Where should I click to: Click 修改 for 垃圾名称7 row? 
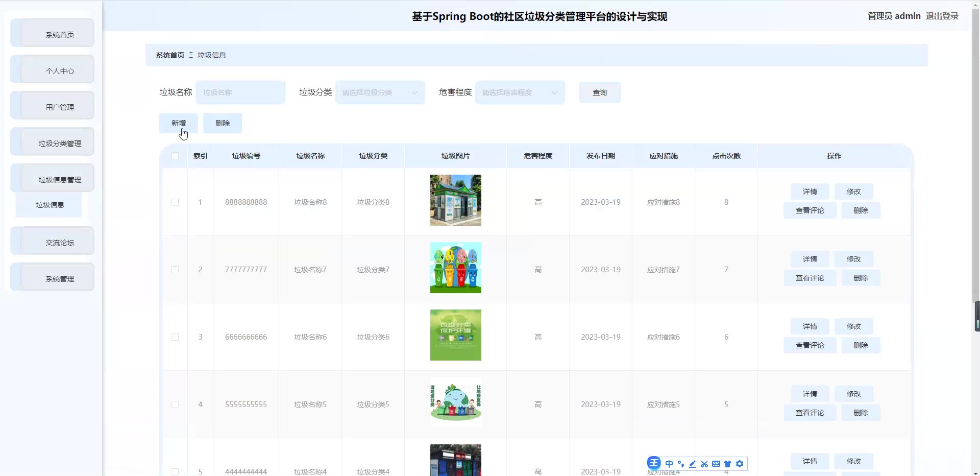pos(854,259)
